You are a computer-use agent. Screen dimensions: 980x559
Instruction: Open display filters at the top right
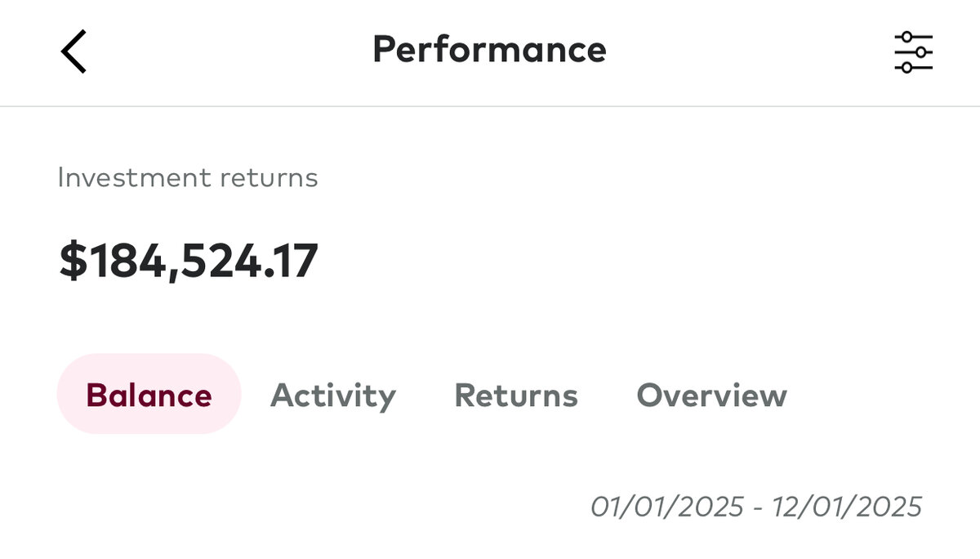[x=913, y=52]
